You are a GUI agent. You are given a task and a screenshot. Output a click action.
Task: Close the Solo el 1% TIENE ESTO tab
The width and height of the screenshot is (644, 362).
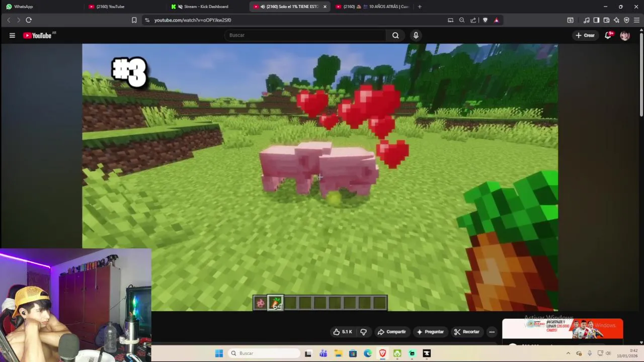click(x=325, y=7)
